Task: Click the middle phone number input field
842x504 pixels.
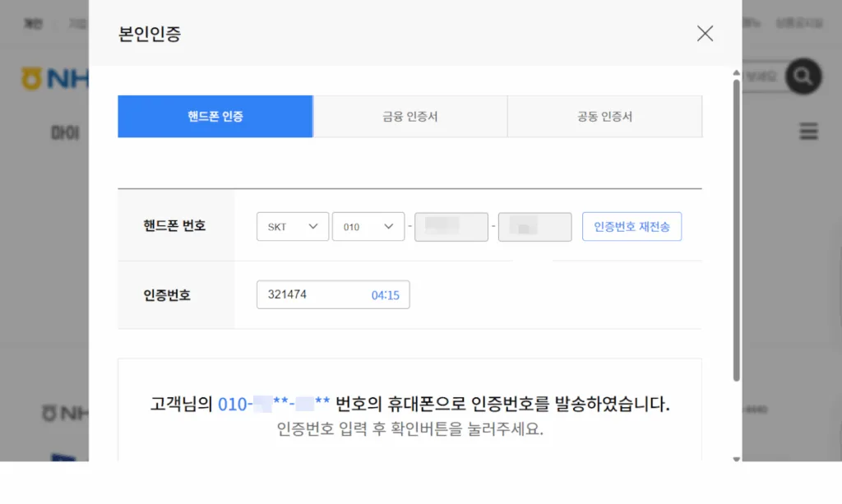Action: pyautogui.click(x=451, y=226)
